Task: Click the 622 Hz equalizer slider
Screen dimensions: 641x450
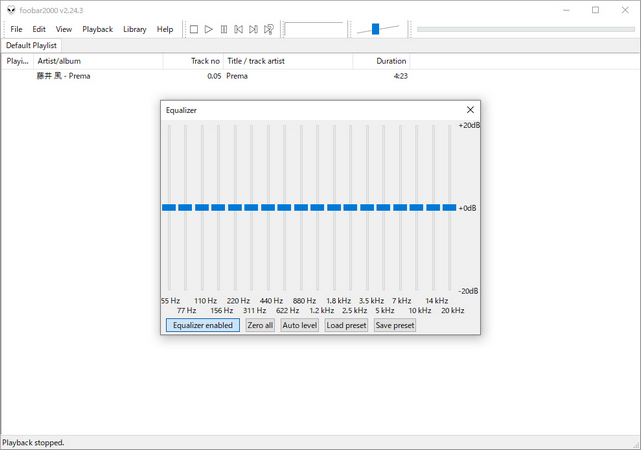Action: click(284, 208)
